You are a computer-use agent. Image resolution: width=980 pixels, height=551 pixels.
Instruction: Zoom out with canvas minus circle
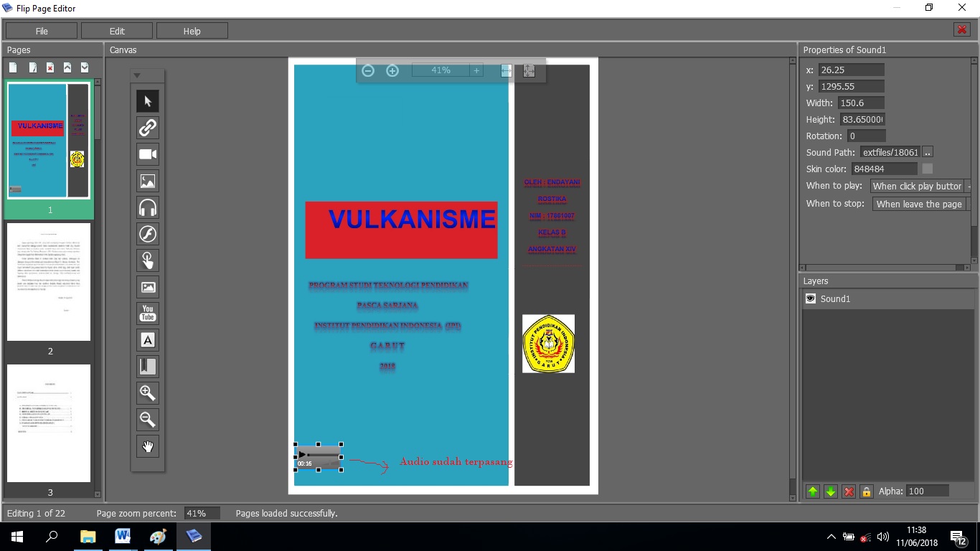(x=368, y=70)
